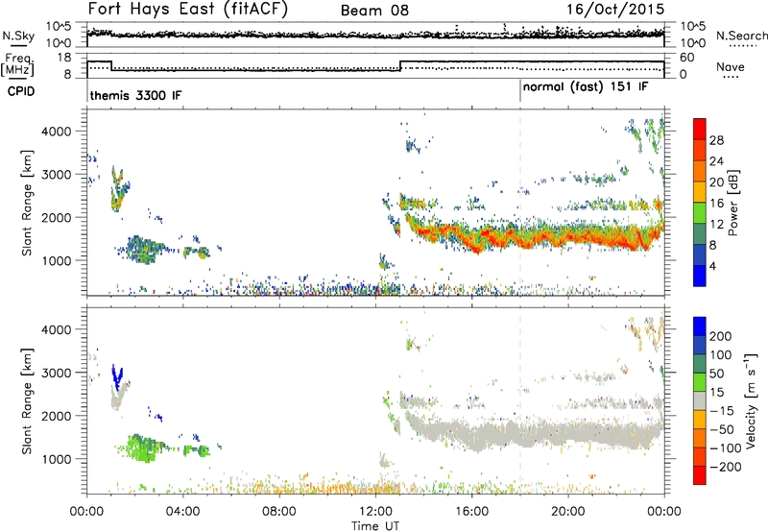768x532 pixels.
Task: Click the gray segment of the Velocity color bar
Action: (700, 401)
